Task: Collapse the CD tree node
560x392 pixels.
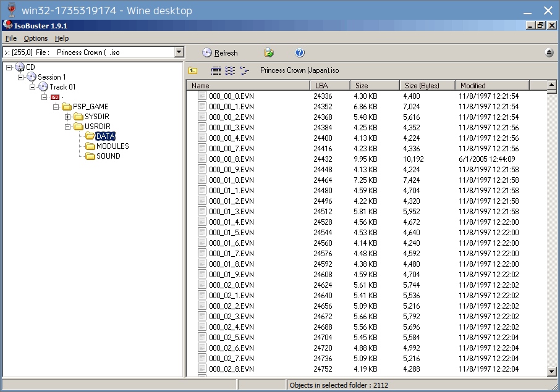Action: pyautogui.click(x=9, y=67)
